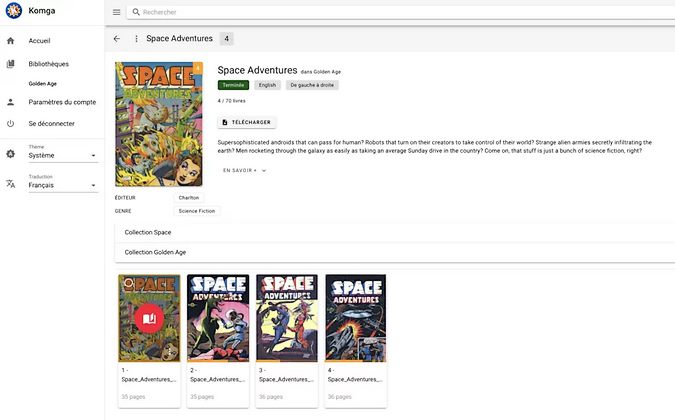Select Se déconnecter in the sidebar
Screen dimensions: 675x420
click(52, 124)
